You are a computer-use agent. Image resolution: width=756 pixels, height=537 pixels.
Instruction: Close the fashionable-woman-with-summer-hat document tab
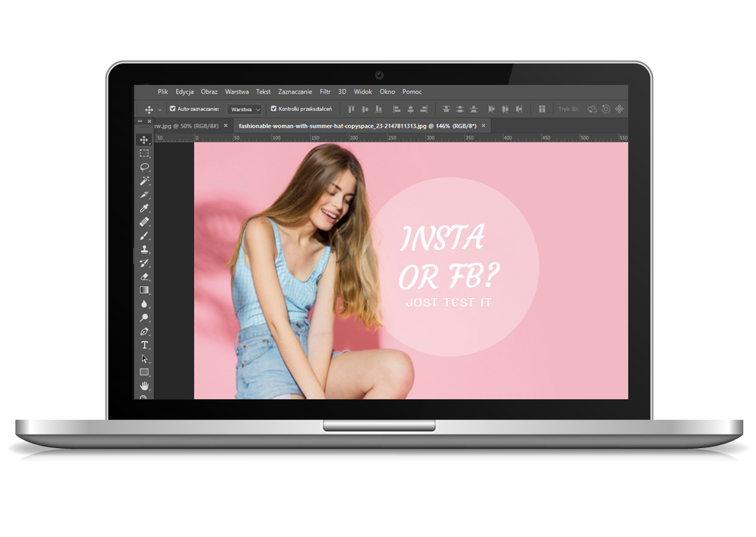click(484, 126)
